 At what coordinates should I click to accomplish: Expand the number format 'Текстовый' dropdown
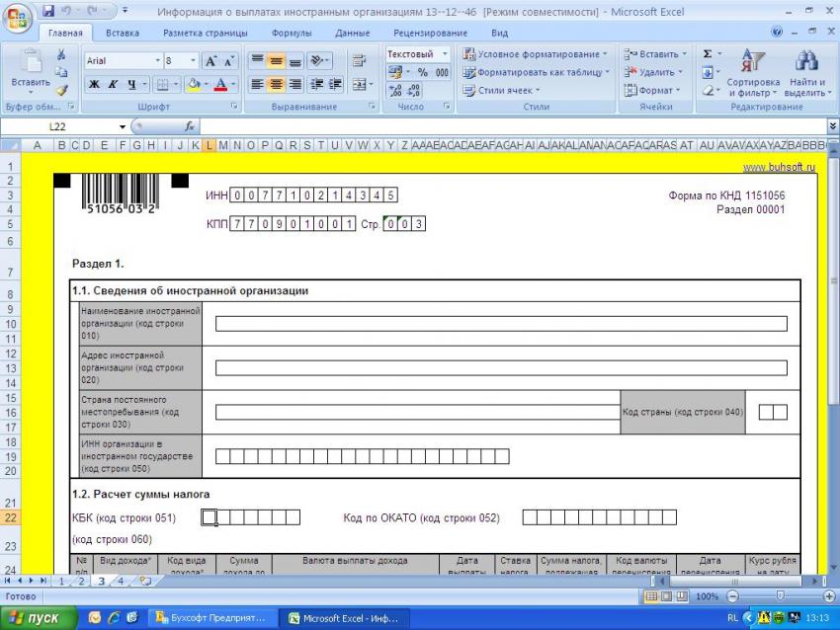445,54
